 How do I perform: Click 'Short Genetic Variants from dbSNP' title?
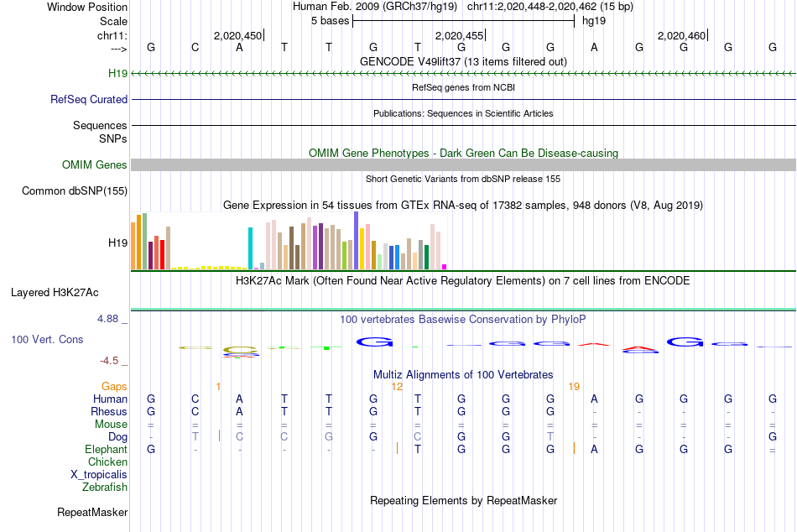tap(463, 179)
